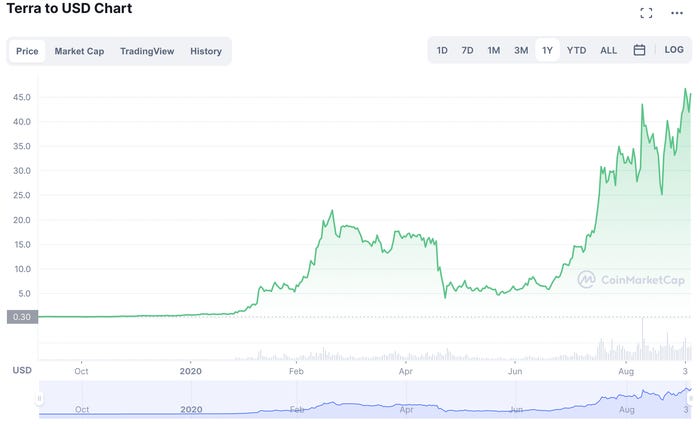Click the 2020 label on x-axis
The width and height of the screenshot is (700, 424).
click(191, 371)
